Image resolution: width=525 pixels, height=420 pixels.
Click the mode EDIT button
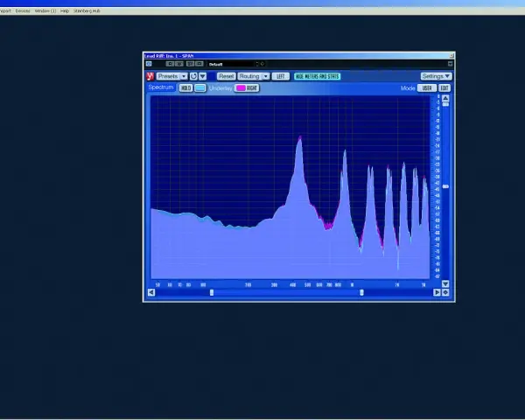[444, 88]
